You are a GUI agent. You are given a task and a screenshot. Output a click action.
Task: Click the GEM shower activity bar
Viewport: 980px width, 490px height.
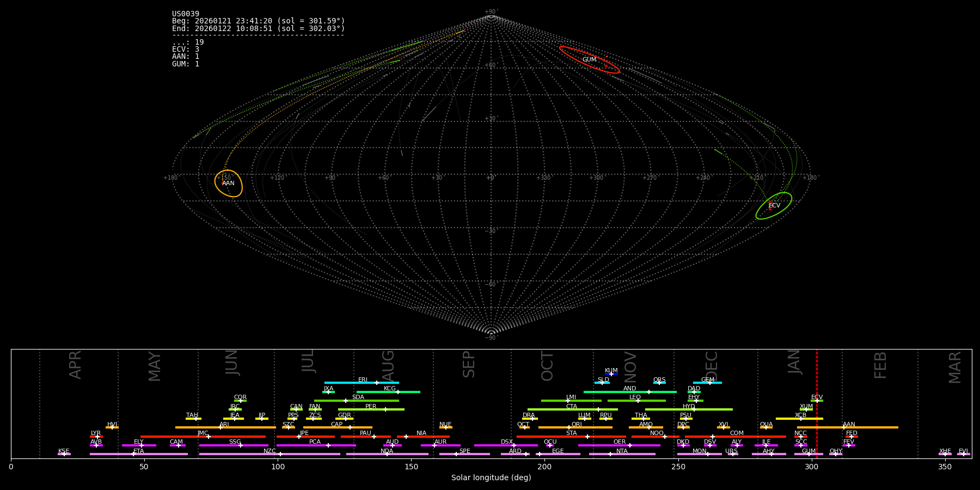pos(707,383)
